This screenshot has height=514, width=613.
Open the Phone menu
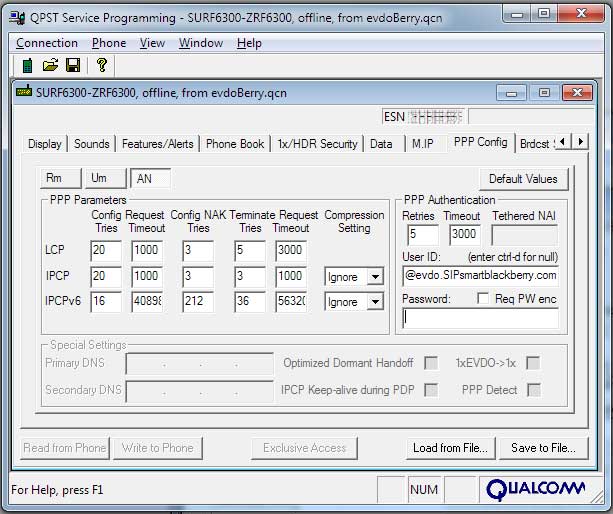109,43
